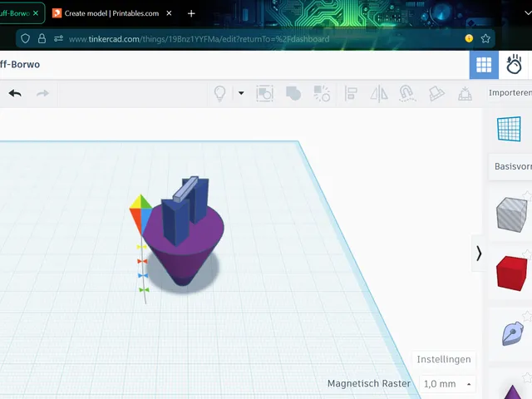This screenshot has height=399, width=532.
Task: Open the list all tabs chevron
Action: click(528, 13)
